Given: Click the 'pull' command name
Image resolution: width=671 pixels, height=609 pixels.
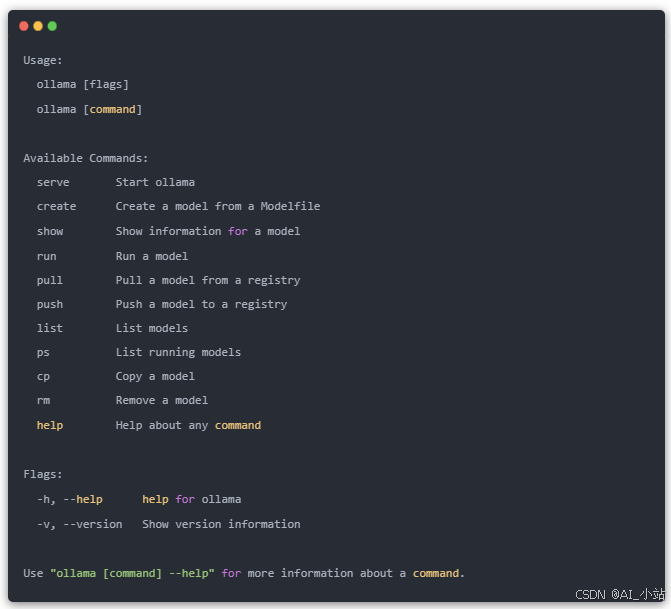Looking at the screenshot, I should pos(50,281).
